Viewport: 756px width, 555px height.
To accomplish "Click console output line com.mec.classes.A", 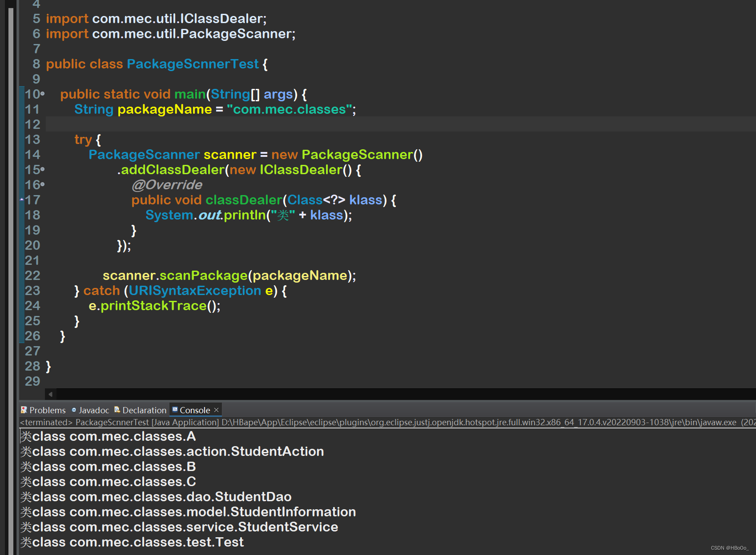I will tap(108, 436).
